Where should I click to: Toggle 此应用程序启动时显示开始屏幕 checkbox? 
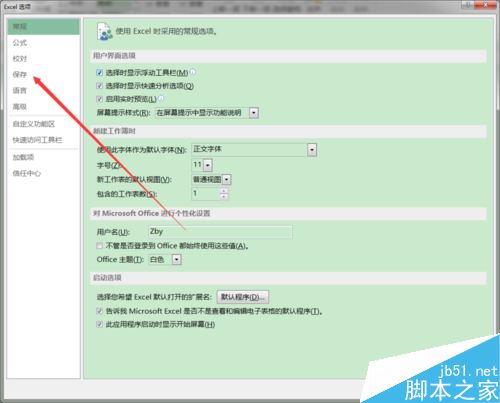(99, 324)
